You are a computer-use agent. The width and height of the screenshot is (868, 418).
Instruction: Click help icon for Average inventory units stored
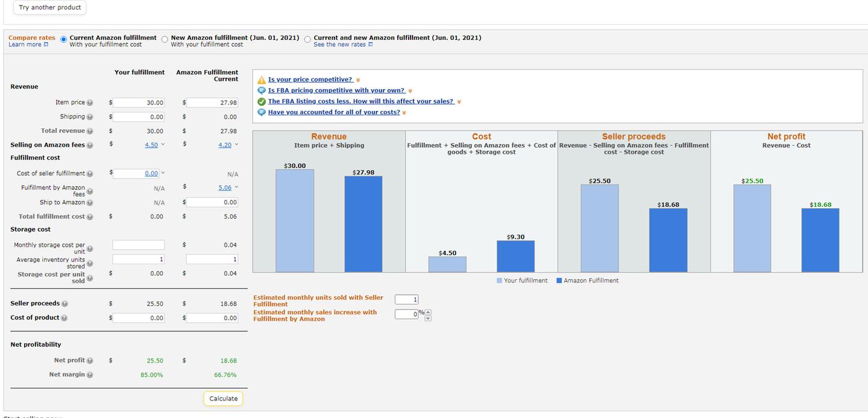(x=90, y=264)
